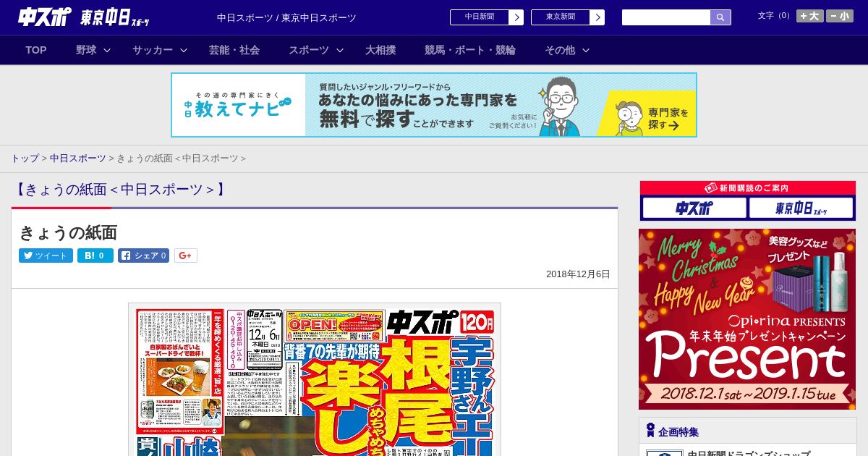
Task: Open 芸能・社会 navigation item
Action: click(234, 50)
